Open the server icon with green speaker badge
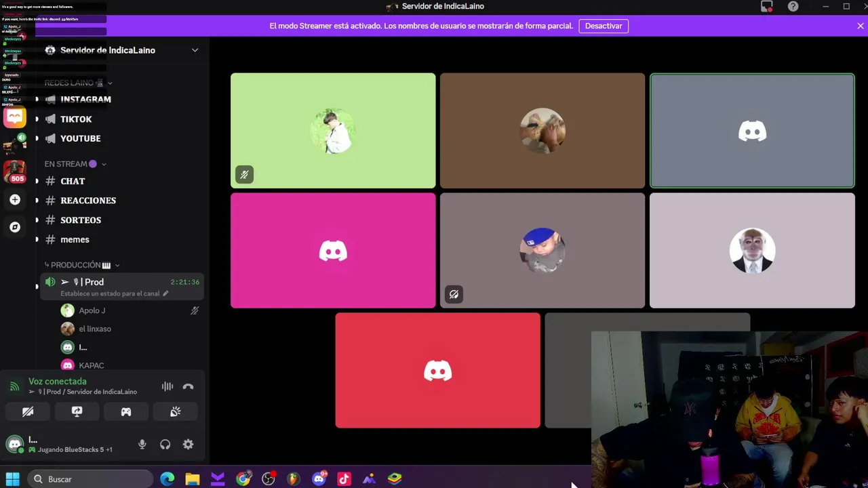 15,144
